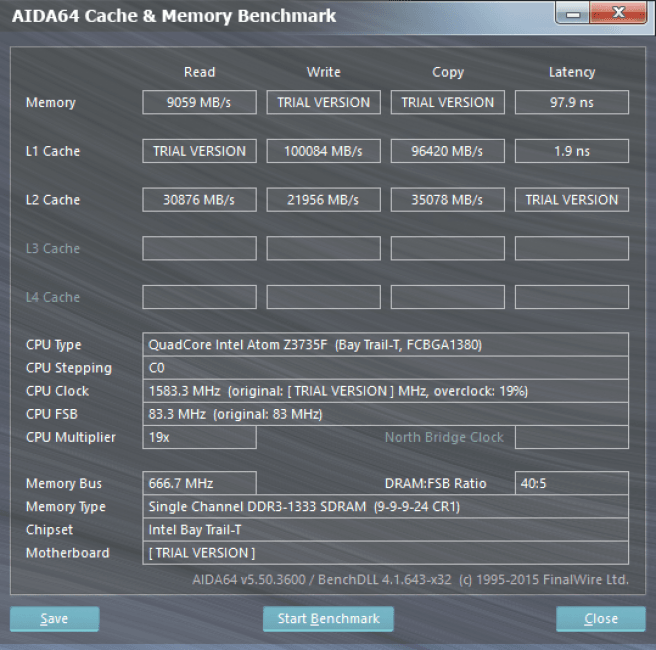Select Memory Latency 97.9 ns

(571, 102)
